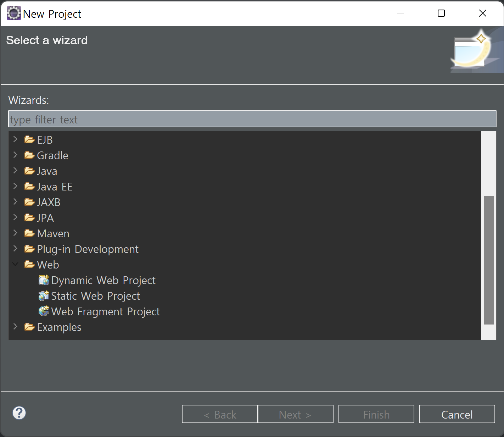Choose the Web Fragment Project icon
The width and height of the screenshot is (504, 437).
44,311
